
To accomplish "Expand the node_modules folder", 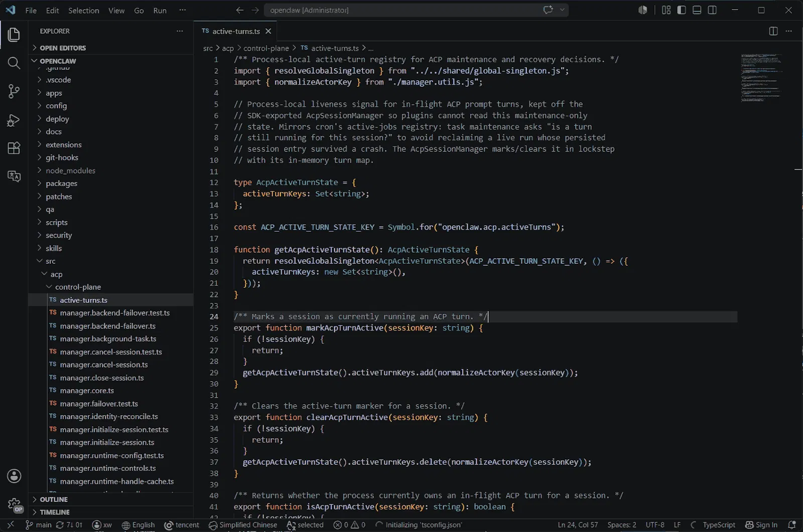I will (x=111, y=170).
